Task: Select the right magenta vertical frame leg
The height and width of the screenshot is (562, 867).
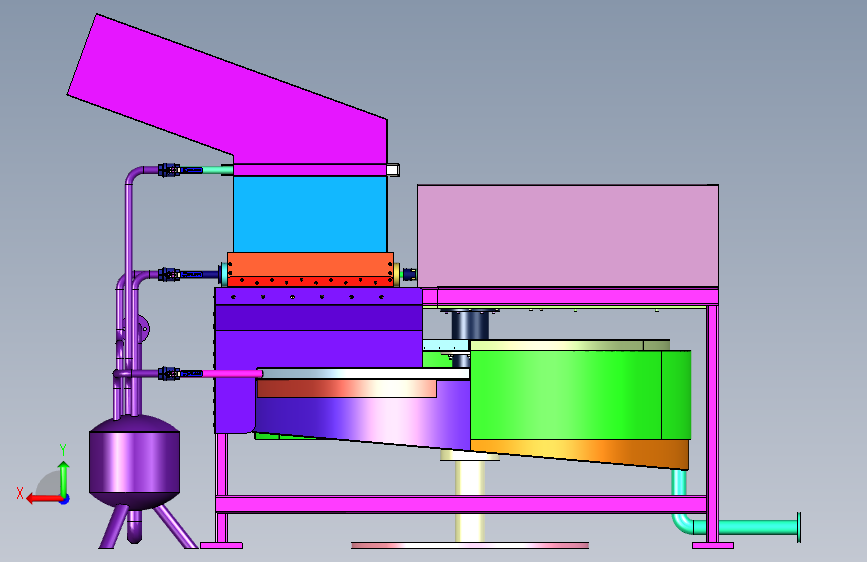Action: tap(712, 423)
